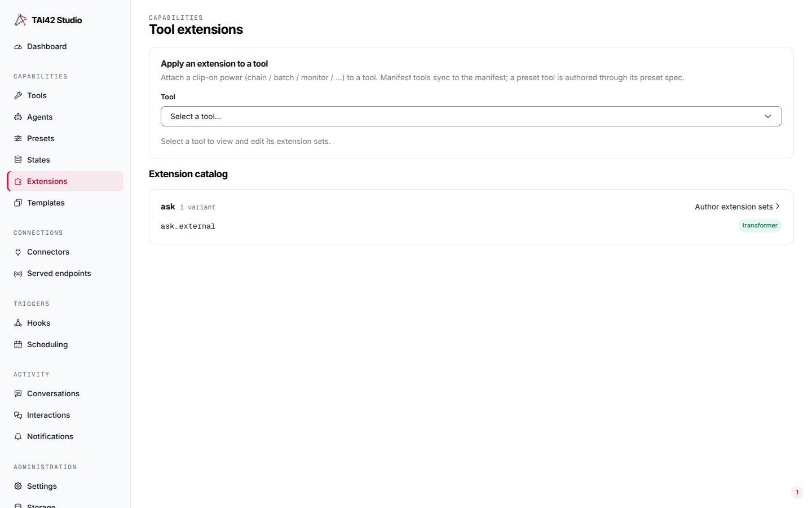Click the Hooks webhook icon
This screenshot has height=508, width=812.
[18, 323]
